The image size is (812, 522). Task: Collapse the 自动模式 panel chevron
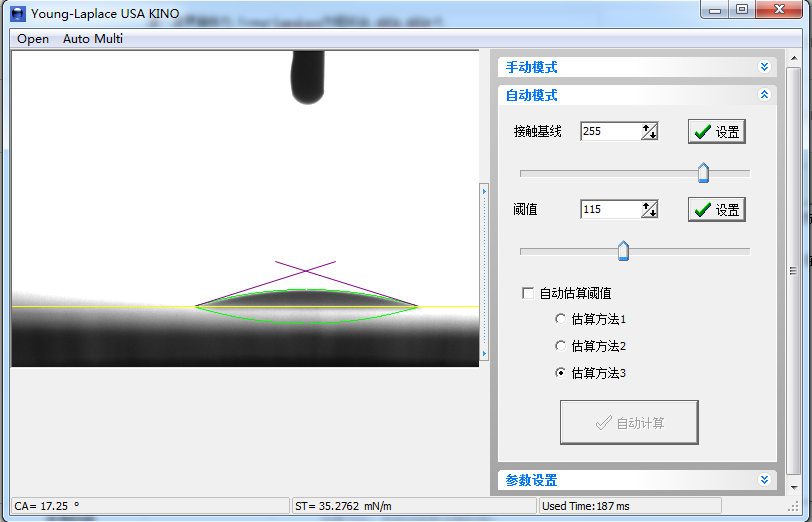click(764, 95)
